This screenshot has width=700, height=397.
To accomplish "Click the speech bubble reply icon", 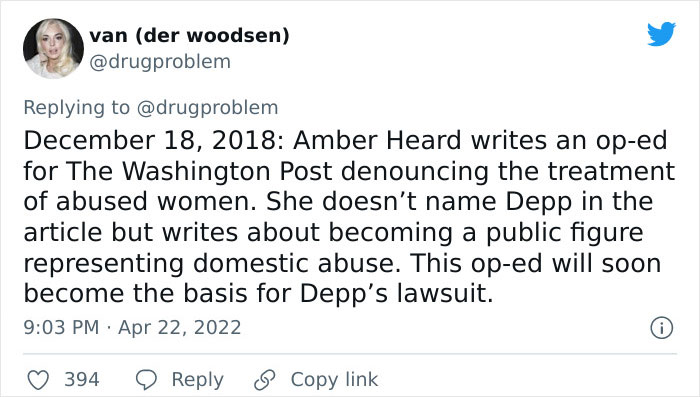I will (146, 380).
